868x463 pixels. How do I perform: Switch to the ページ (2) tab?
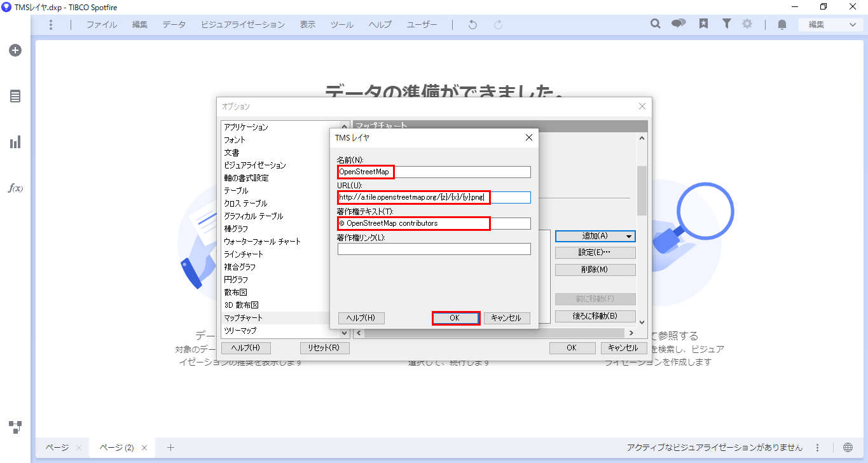(116, 448)
